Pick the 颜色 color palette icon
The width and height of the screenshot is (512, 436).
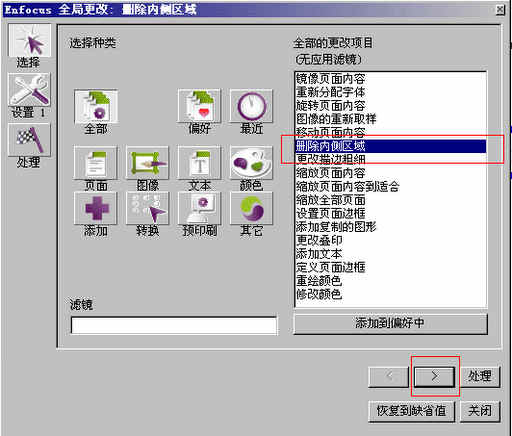pyautogui.click(x=251, y=163)
